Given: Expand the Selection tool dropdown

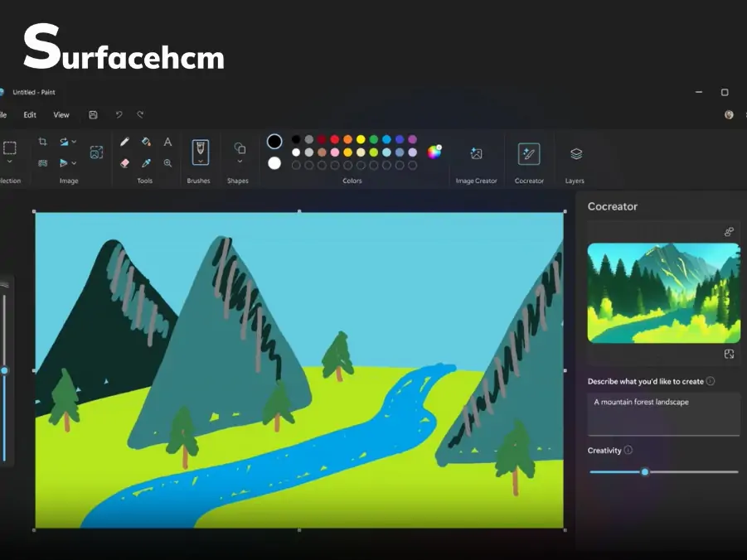Looking at the screenshot, I should 10,162.
